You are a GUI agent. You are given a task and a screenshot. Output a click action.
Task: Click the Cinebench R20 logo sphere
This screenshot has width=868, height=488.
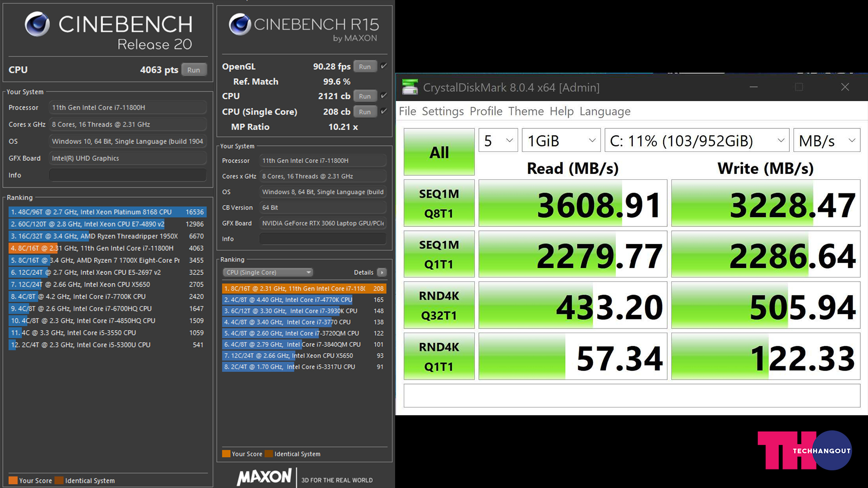pyautogui.click(x=37, y=24)
